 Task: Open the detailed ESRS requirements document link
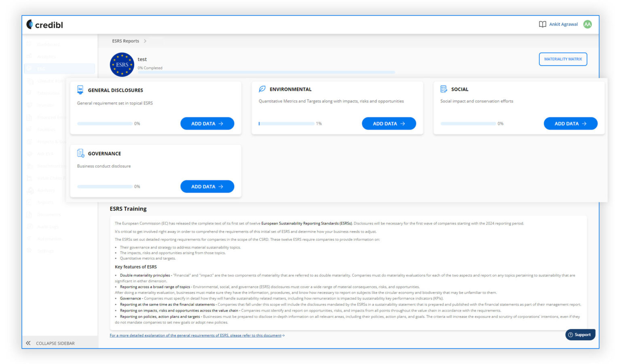point(197,335)
